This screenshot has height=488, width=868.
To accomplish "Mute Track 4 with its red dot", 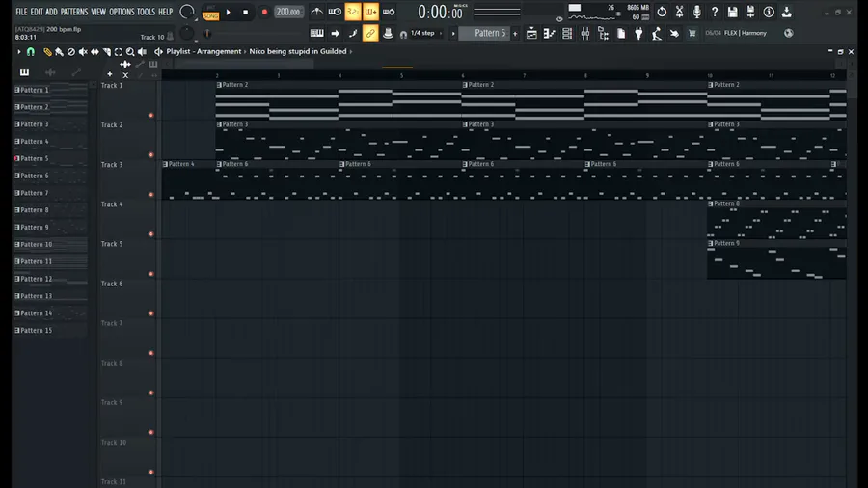I will coord(150,234).
